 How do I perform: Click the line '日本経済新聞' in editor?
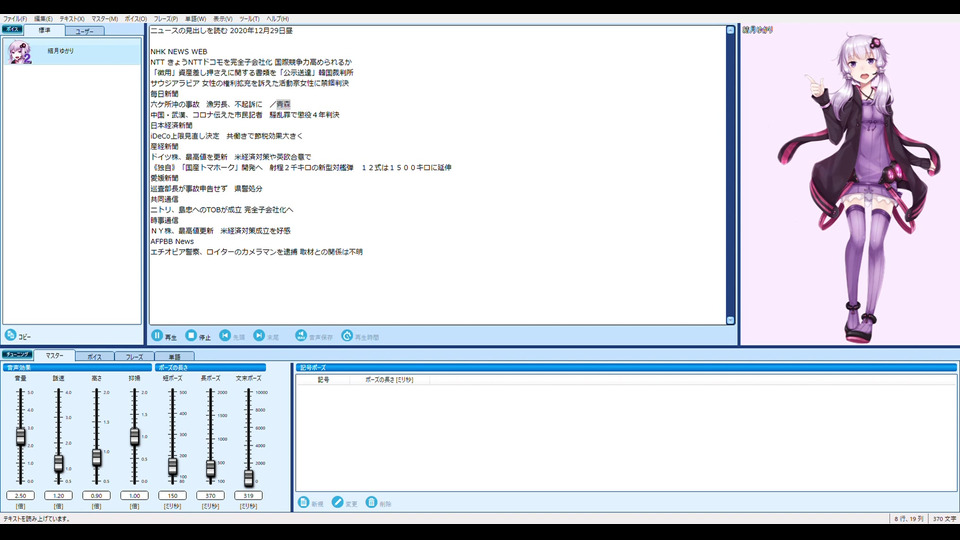pyautogui.click(x=171, y=126)
